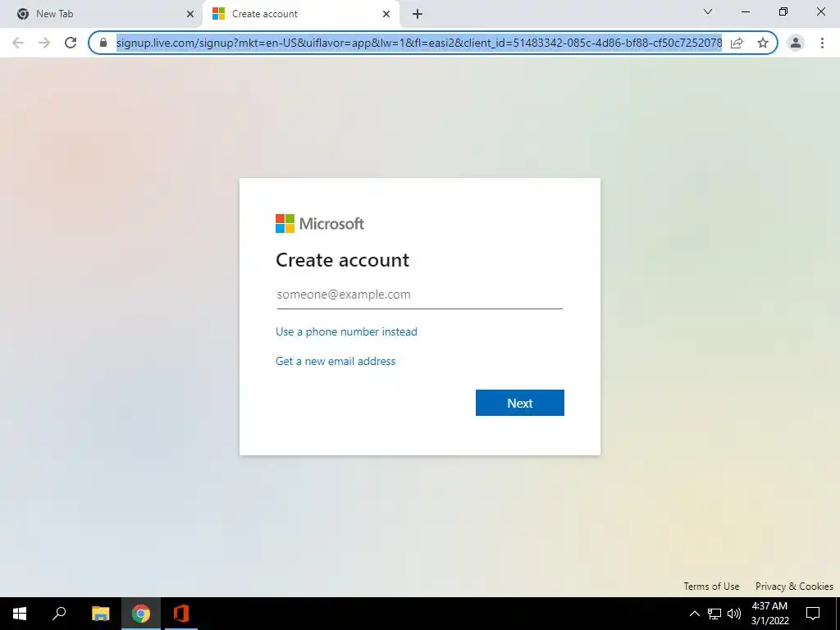Open File Explorer from the taskbar
Image resolution: width=840 pixels, height=630 pixels.
click(100, 614)
